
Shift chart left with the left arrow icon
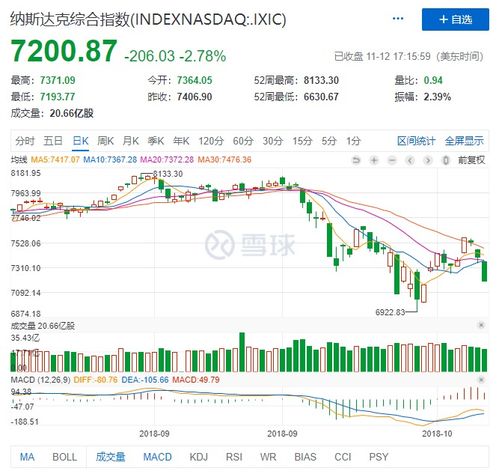pyautogui.click(x=410, y=161)
